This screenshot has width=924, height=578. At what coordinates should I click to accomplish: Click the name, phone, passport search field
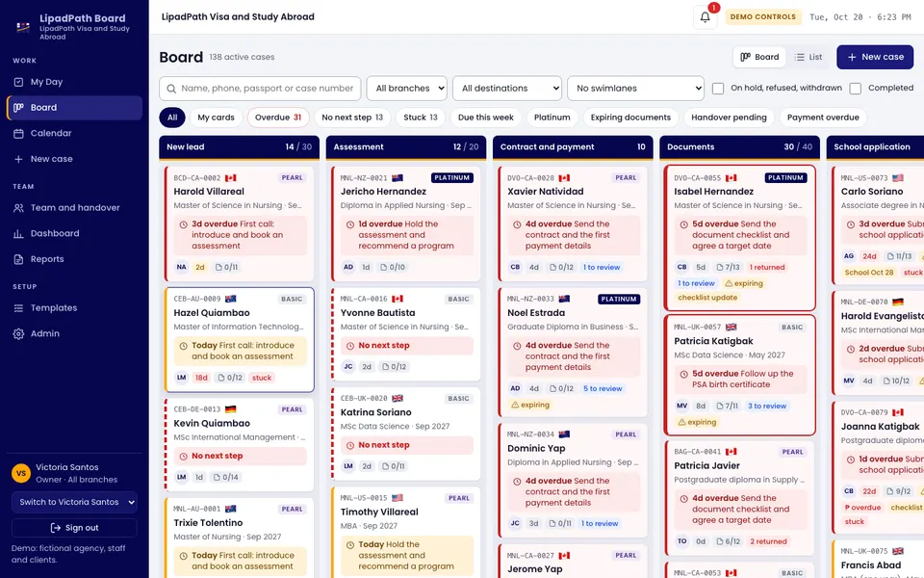pyautogui.click(x=260, y=89)
